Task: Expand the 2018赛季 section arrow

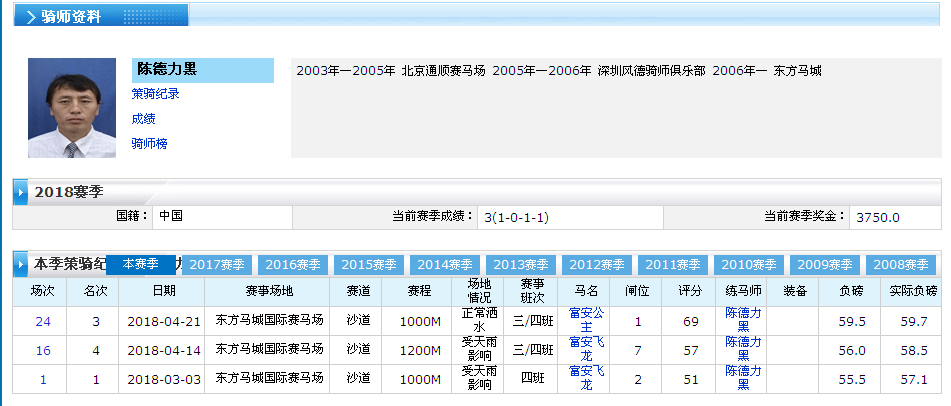Action: click(x=21, y=191)
